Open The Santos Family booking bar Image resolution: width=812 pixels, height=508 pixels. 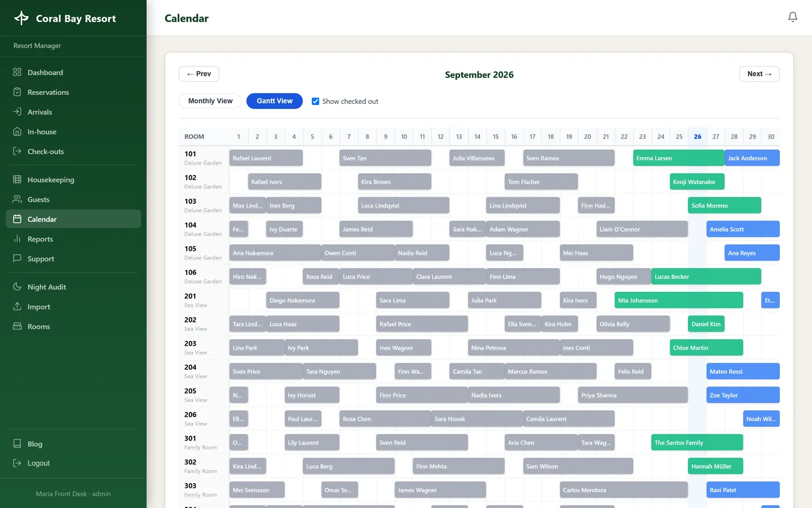pos(697,443)
